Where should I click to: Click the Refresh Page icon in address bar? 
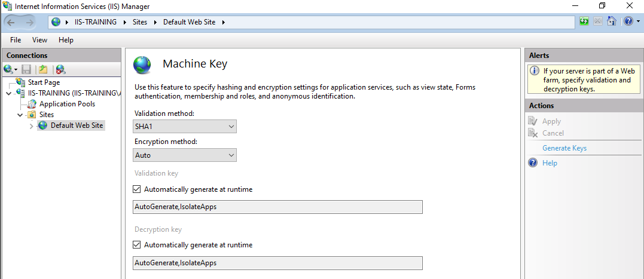(584, 22)
